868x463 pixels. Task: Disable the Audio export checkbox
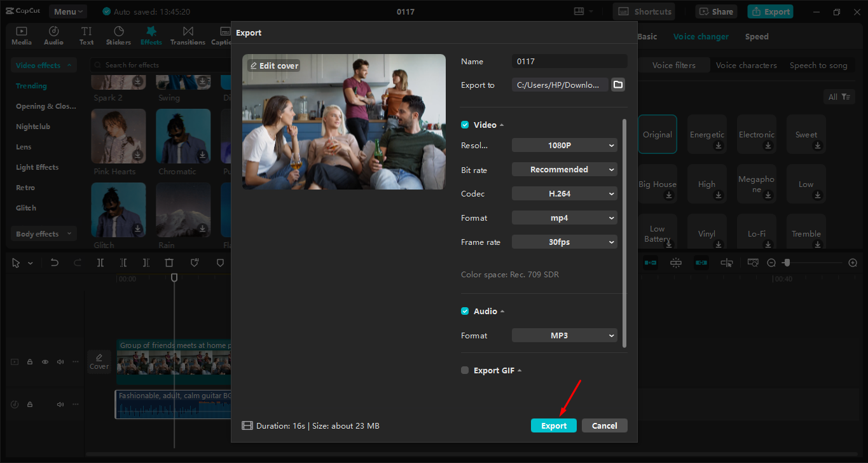(x=465, y=311)
